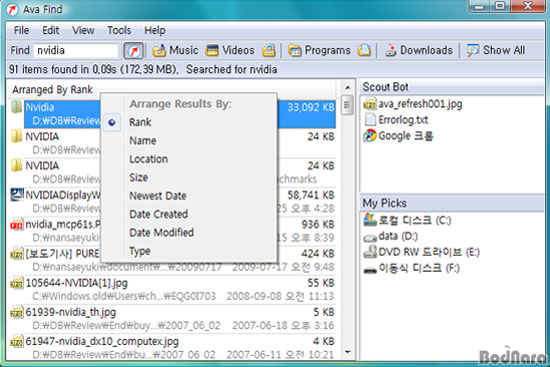The height and width of the screenshot is (367, 550).
Task: Click the 33,092 KB size value
Action: (x=311, y=107)
